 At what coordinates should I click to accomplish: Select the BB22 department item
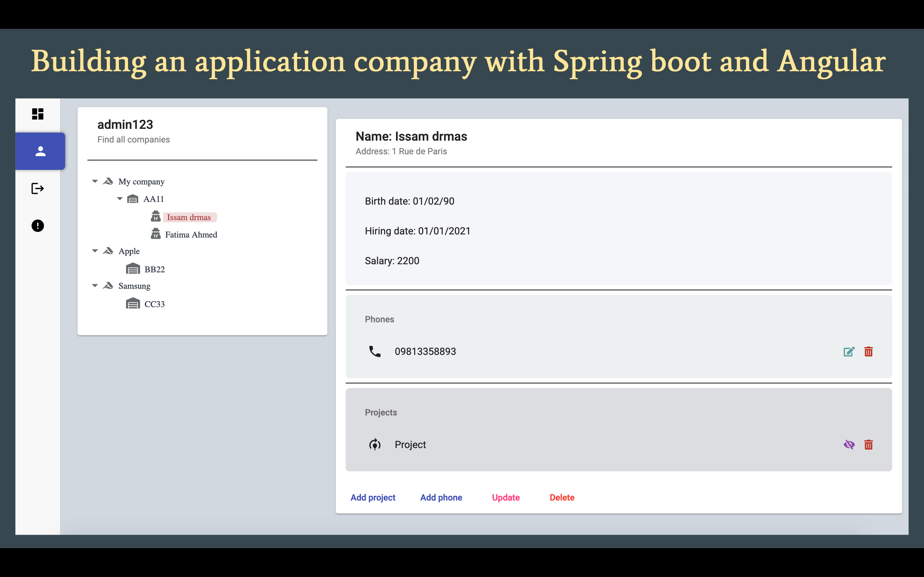coord(154,269)
